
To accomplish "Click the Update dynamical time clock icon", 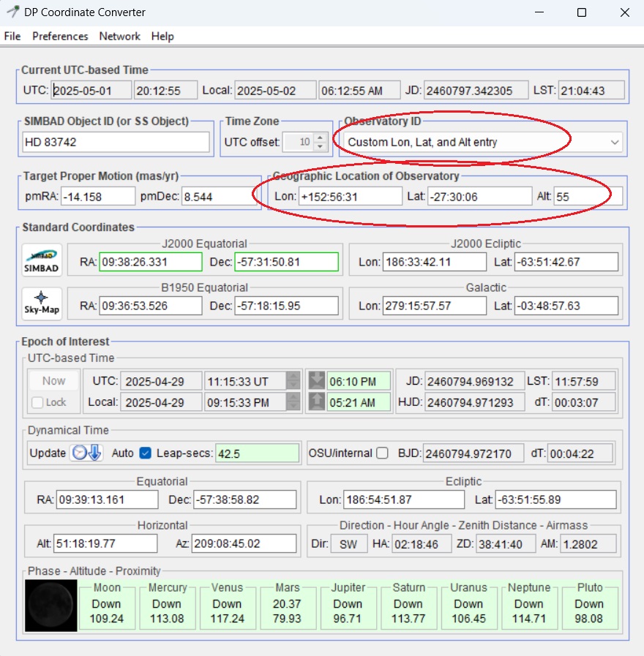I will [86, 453].
